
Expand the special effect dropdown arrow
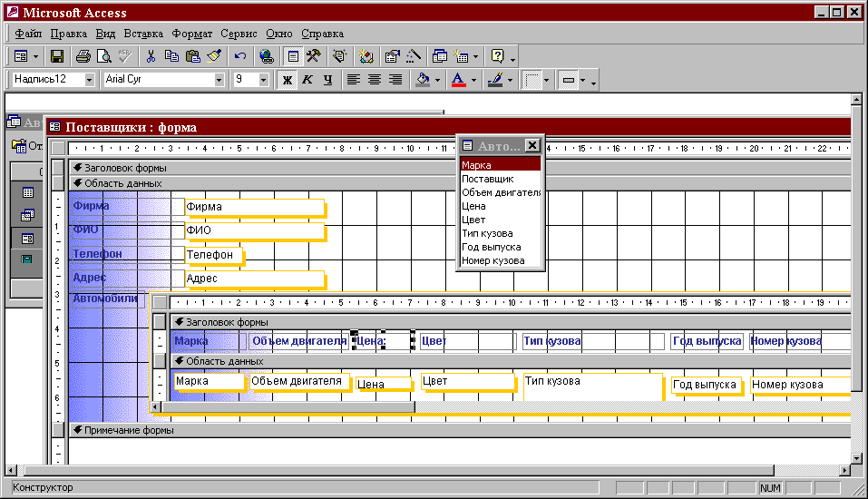pos(583,81)
